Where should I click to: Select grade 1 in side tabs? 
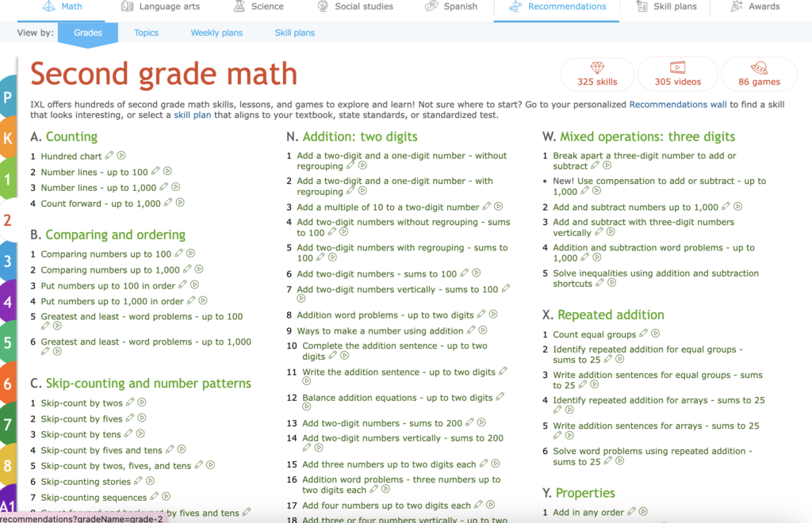[8, 179]
